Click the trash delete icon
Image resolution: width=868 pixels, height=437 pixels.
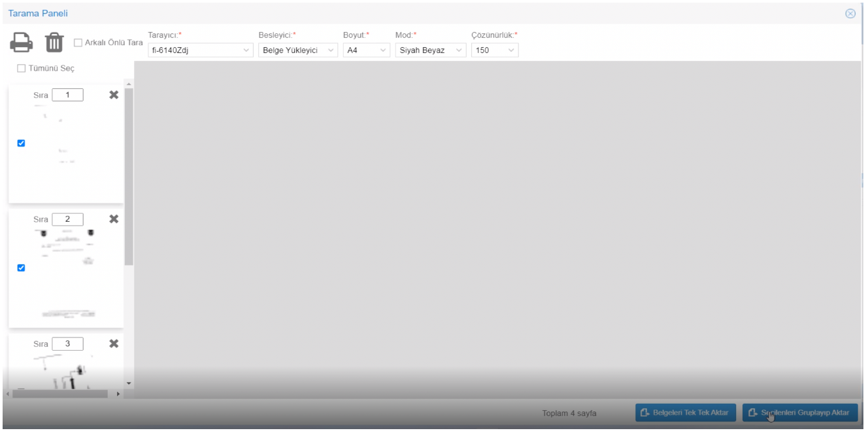click(x=53, y=43)
